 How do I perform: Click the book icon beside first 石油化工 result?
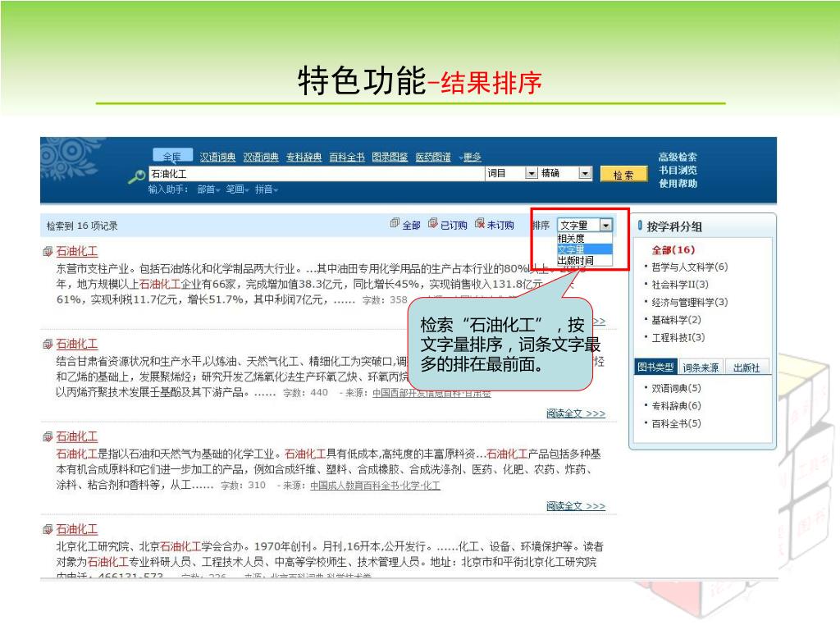pos(48,251)
